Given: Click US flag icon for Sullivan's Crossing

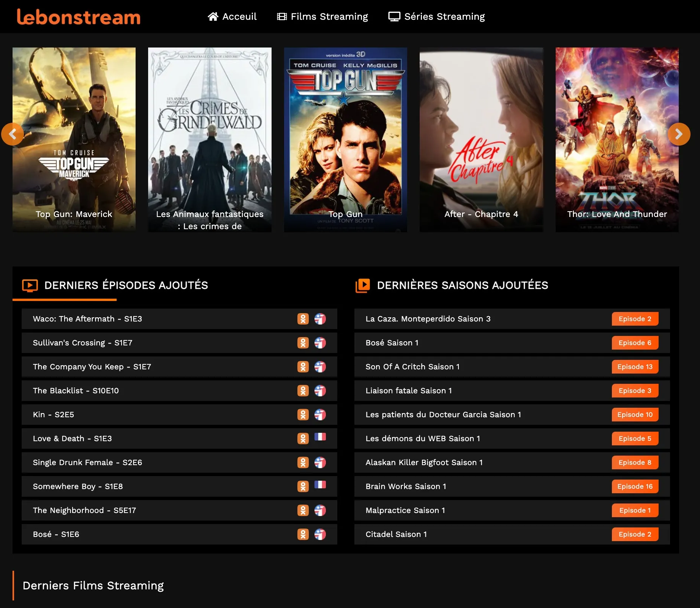Looking at the screenshot, I should [x=320, y=343].
